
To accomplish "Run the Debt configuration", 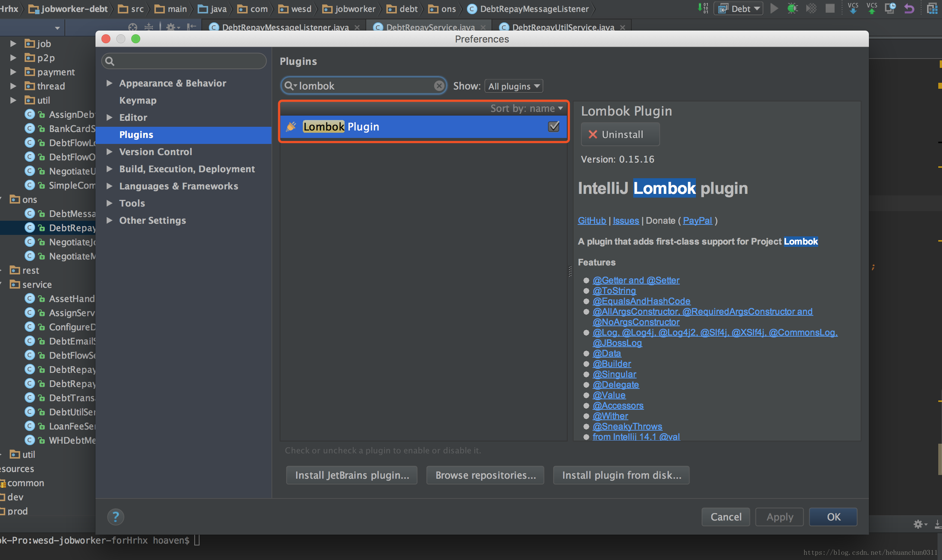I will pyautogui.click(x=774, y=8).
